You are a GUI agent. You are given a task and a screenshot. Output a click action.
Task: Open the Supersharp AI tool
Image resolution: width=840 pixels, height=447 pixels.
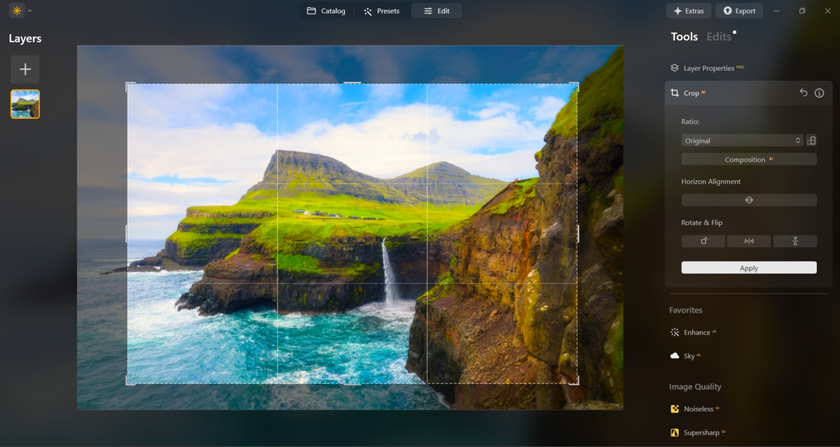coord(698,433)
